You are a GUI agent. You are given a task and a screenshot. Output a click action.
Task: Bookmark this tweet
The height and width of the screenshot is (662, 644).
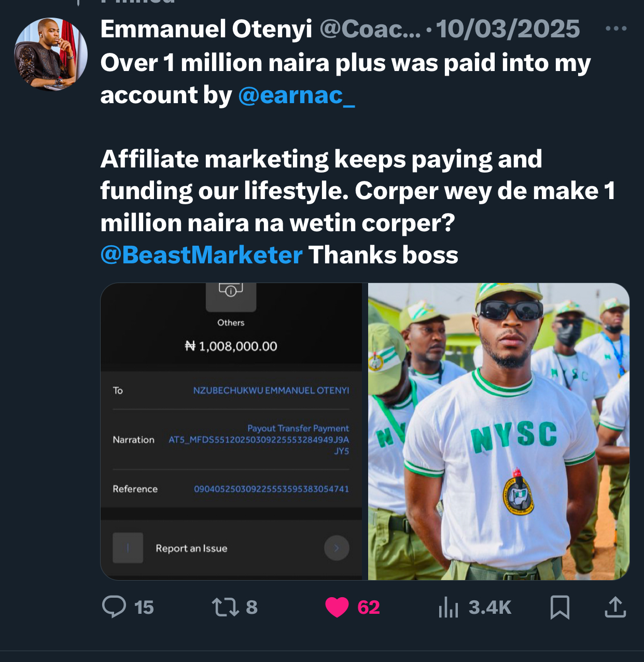(560, 607)
